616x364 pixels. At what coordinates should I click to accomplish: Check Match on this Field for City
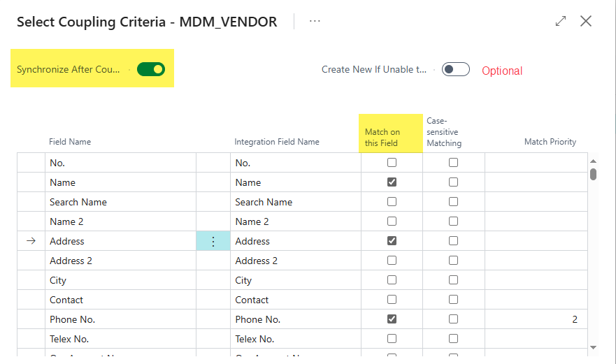tap(392, 280)
